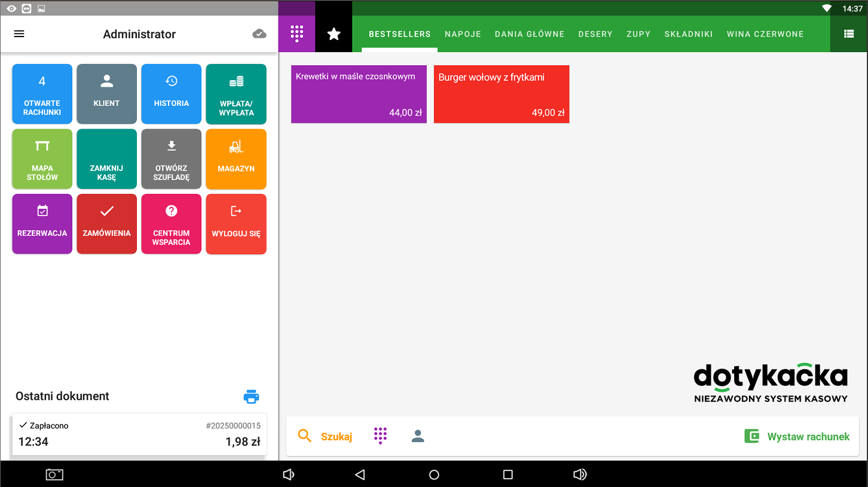868x487 pixels.
Task: Open the hamburger menu next to Administrator
Action: point(19,34)
